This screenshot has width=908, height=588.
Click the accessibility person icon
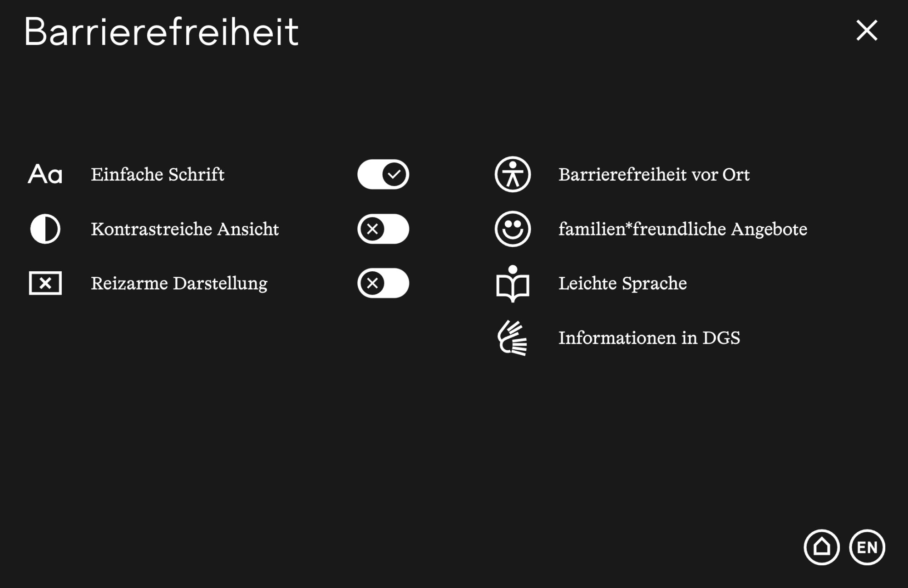pyautogui.click(x=513, y=174)
